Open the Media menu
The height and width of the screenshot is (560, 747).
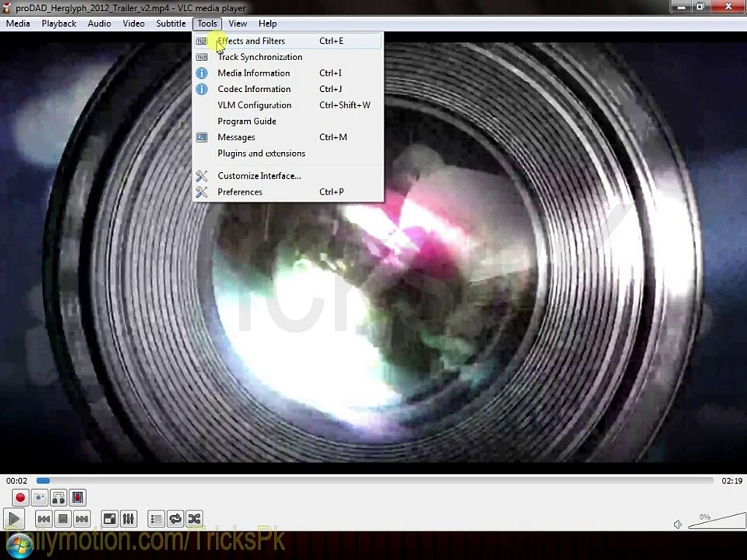pos(18,23)
